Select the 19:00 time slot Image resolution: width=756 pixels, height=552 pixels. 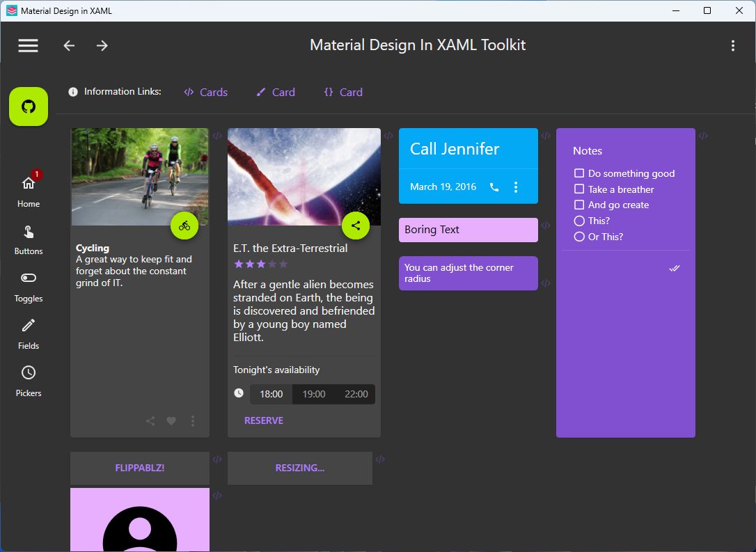314,393
